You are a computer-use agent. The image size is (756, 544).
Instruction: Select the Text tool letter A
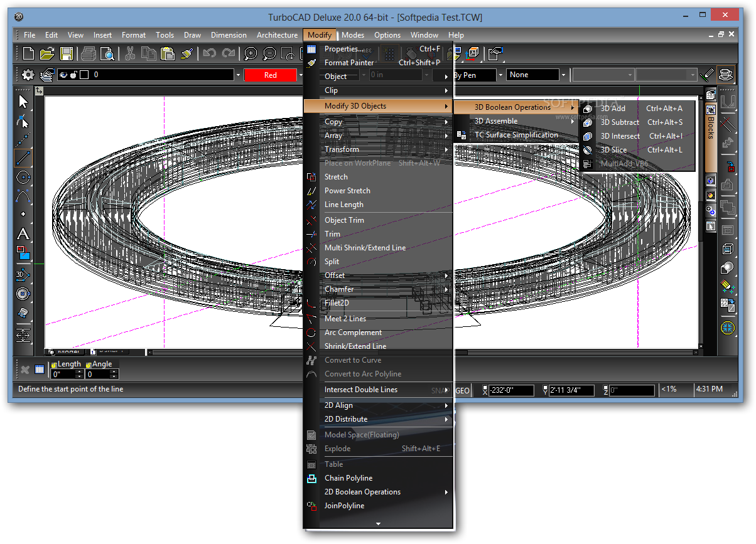click(x=23, y=234)
